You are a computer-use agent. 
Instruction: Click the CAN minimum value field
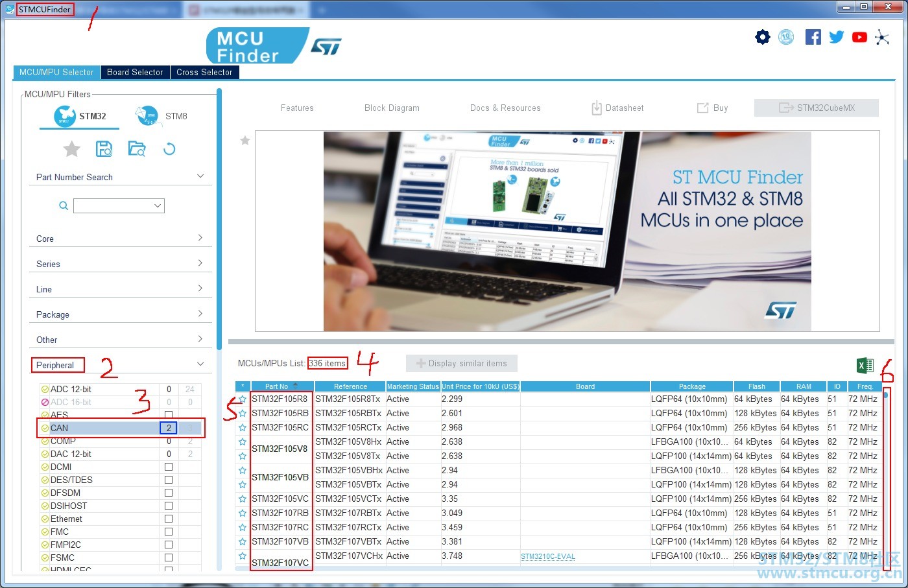click(x=169, y=428)
